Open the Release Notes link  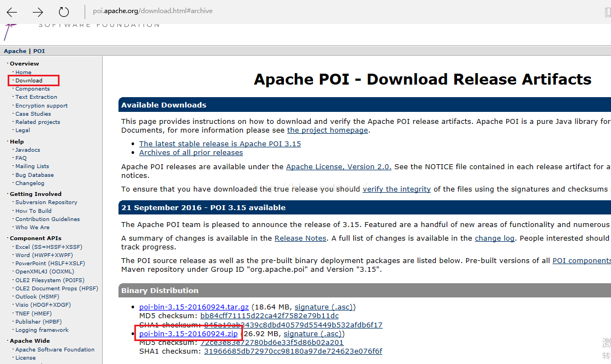(x=300, y=238)
